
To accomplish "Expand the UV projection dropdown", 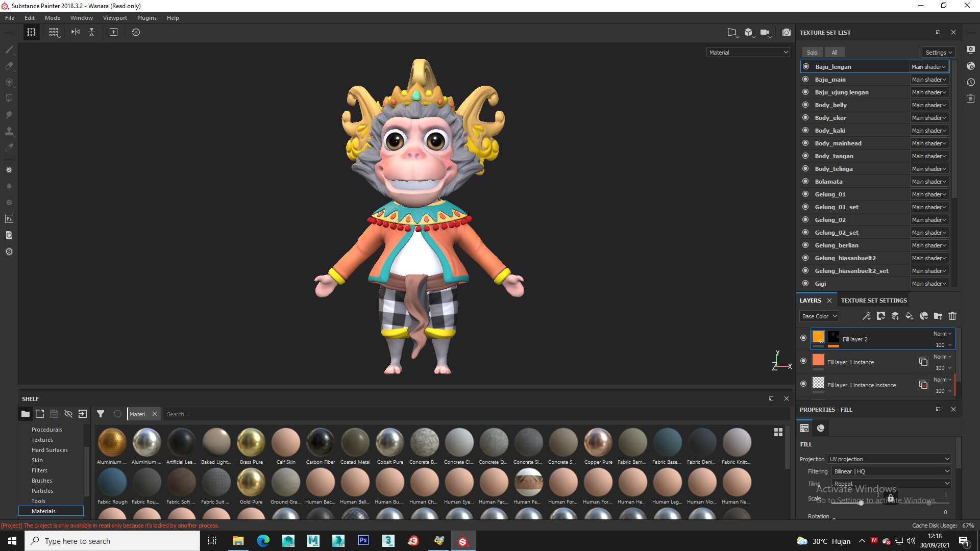I will [x=889, y=459].
